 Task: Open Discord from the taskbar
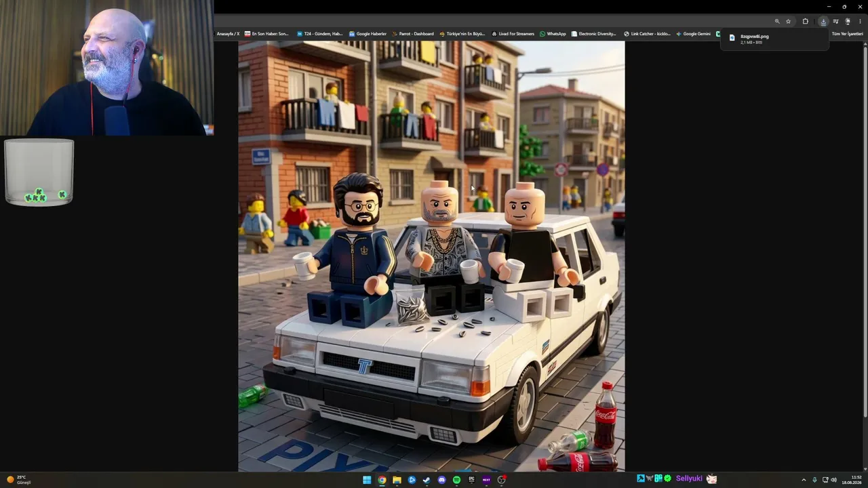click(441, 480)
